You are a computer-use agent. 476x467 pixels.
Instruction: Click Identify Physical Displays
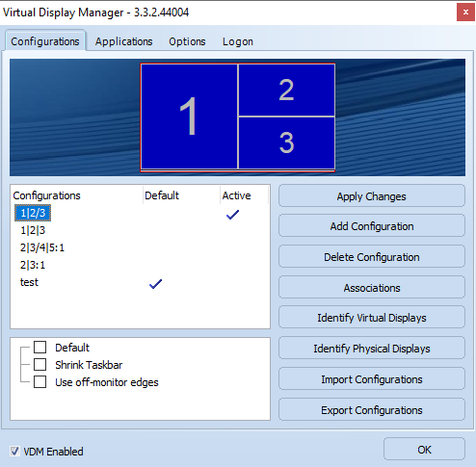tap(372, 349)
